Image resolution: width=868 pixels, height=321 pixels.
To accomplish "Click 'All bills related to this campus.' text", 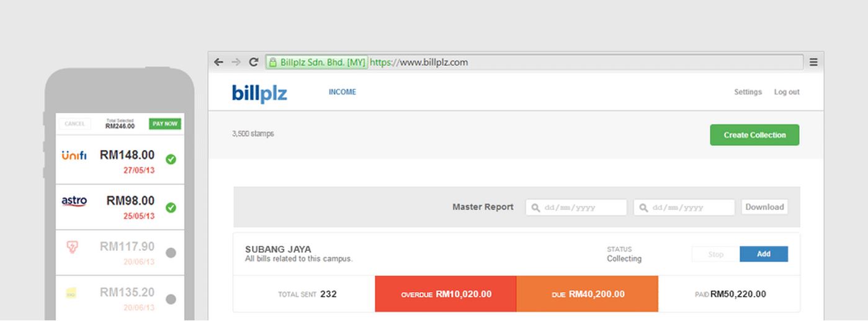I will (298, 259).
